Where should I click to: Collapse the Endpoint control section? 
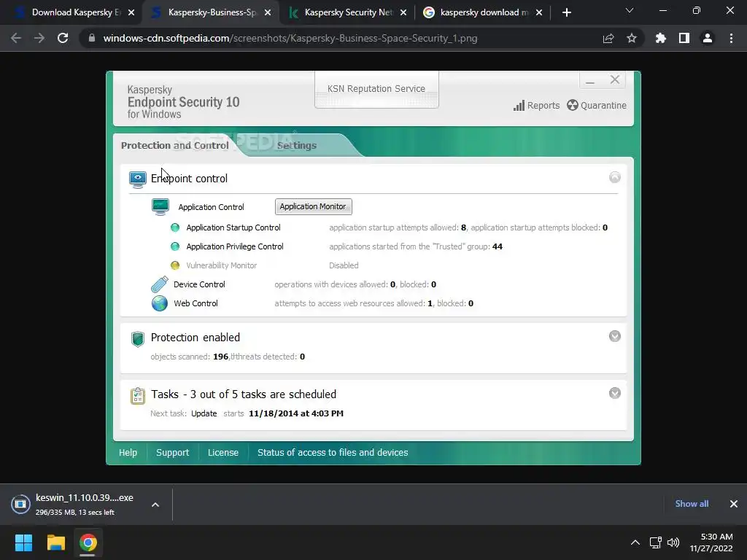click(x=614, y=178)
